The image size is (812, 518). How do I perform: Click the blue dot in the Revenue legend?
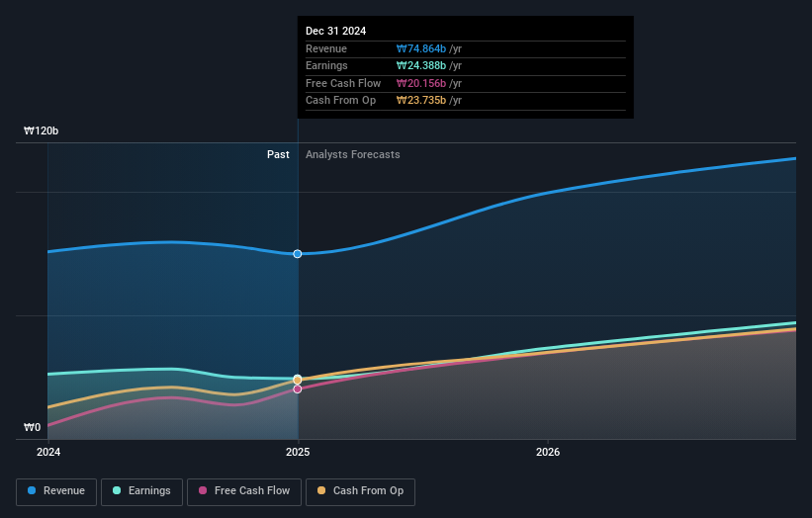(33, 491)
